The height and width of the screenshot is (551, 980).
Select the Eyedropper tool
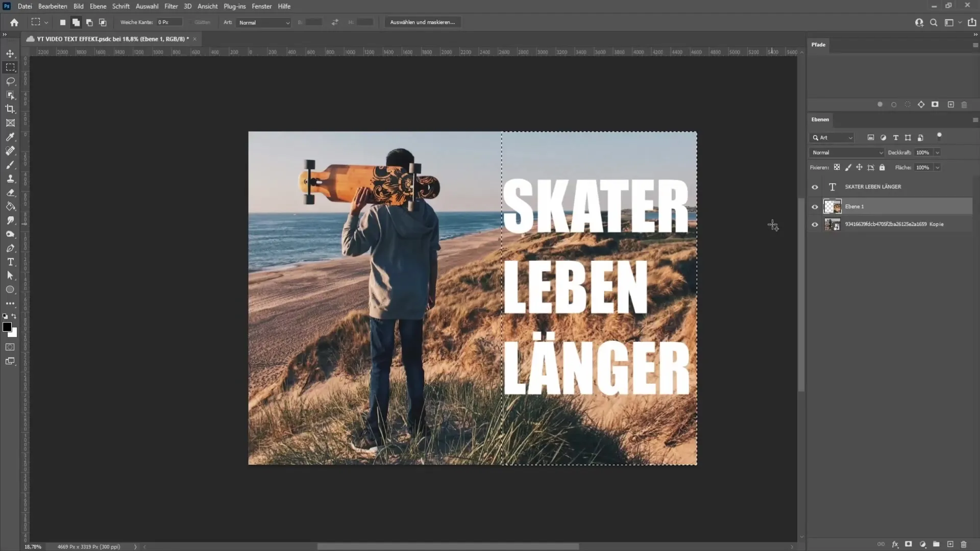pos(10,137)
